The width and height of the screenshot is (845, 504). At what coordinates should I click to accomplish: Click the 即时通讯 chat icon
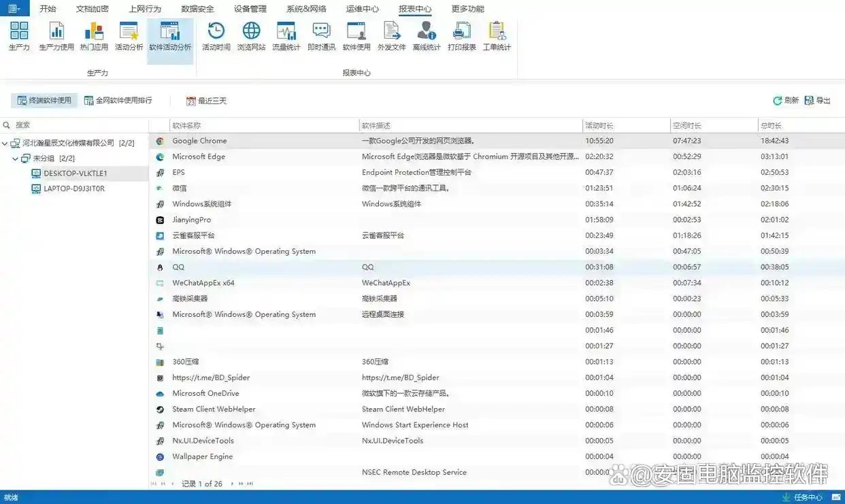[x=321, y=36]
